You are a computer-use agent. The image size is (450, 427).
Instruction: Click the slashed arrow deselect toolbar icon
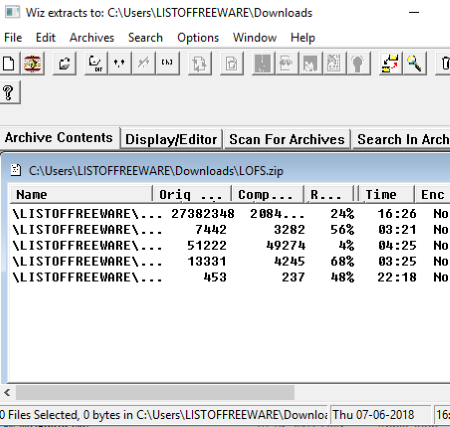pyautogui.click(x=143, y=63)
